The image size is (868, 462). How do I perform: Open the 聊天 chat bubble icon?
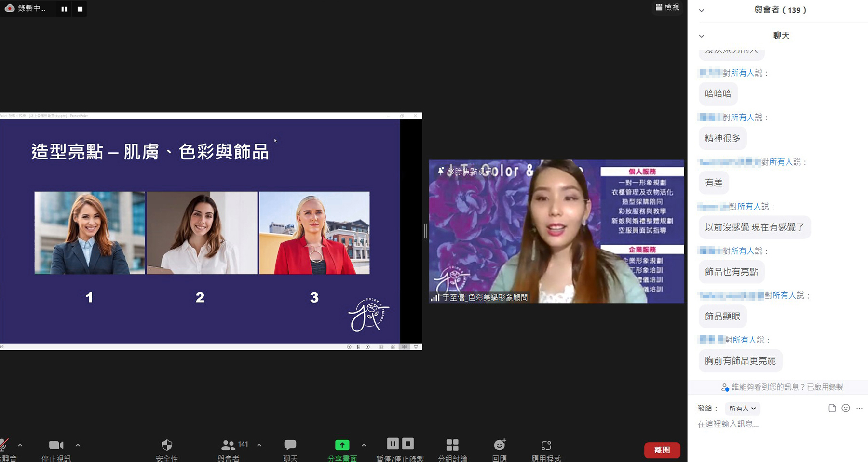coord(290,445)
